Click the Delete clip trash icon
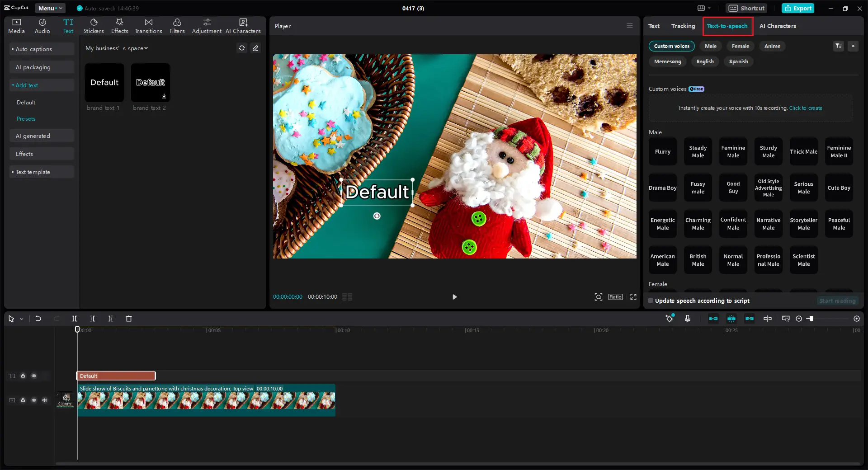This screenshot has width=868, height=470. pos(129,319)
